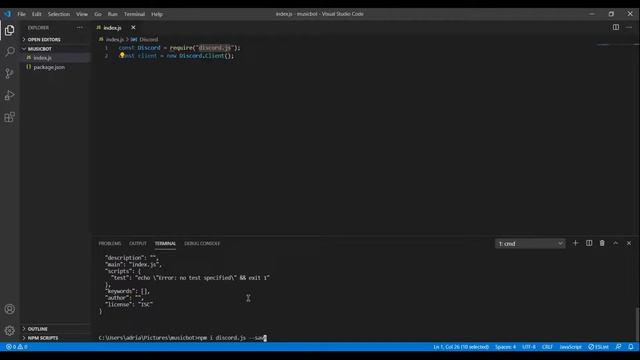
Task: Click the lightbulb code action icon
Action: point(122,55)
